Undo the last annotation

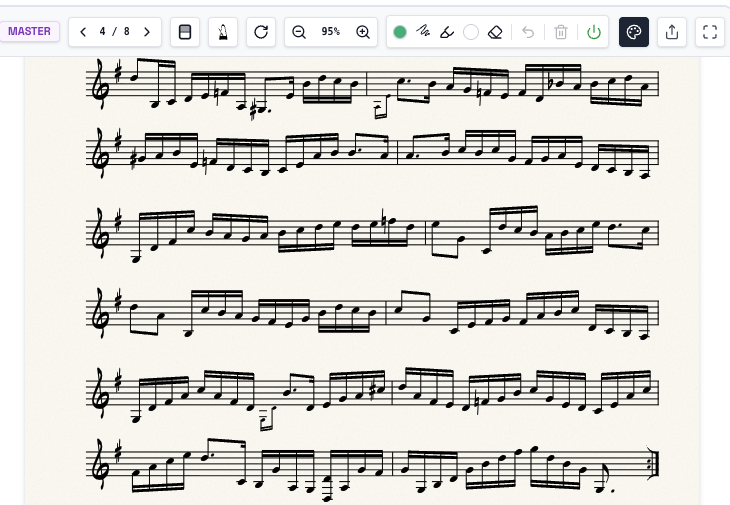(528, 32)
